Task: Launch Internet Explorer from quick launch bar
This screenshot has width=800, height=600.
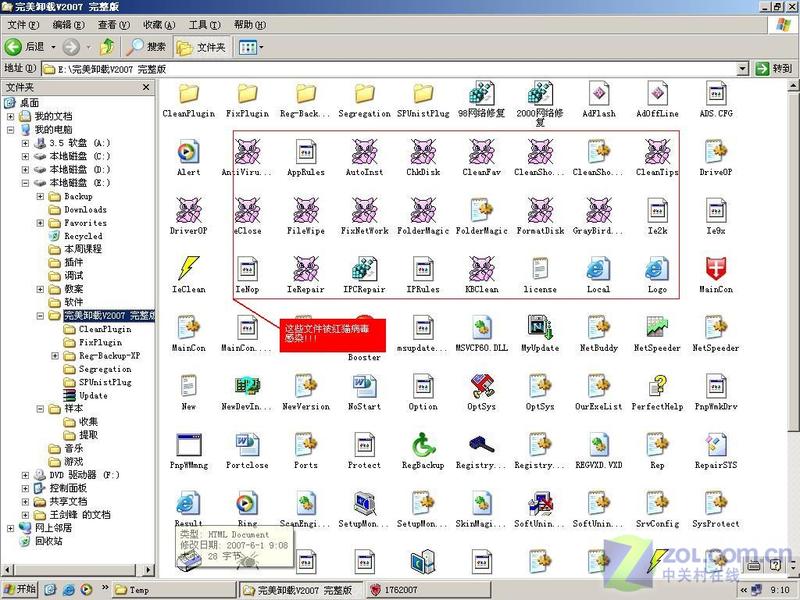Action: (68, 590)
